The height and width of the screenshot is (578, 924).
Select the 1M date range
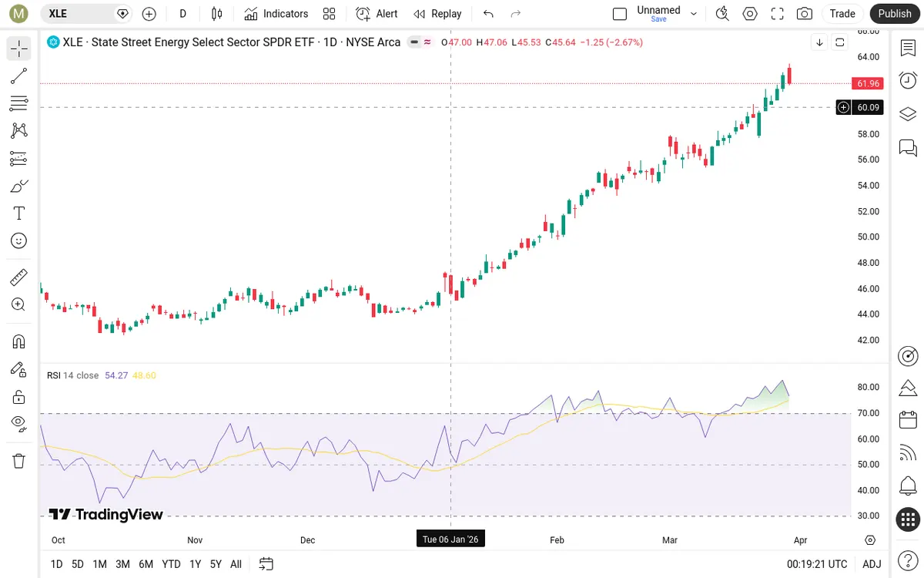coord(100,564)
